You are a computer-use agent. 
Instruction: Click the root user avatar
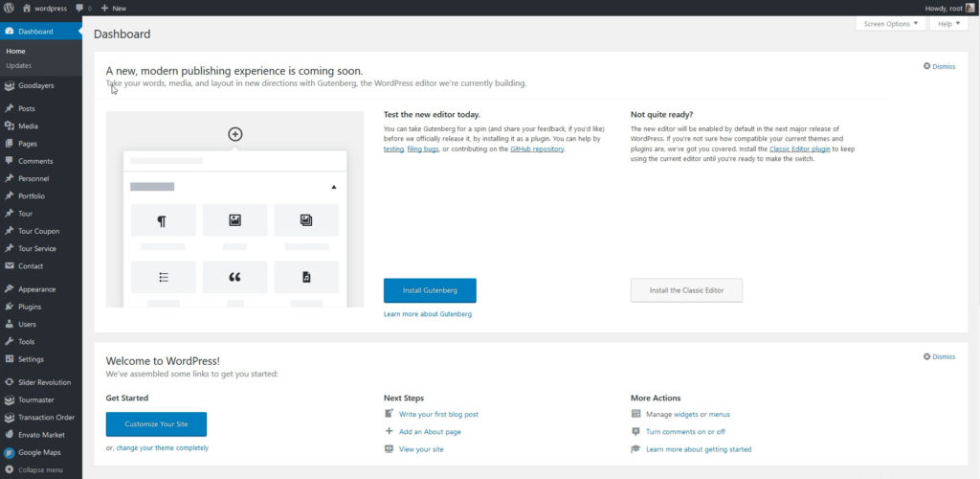(x=970, y=8)
